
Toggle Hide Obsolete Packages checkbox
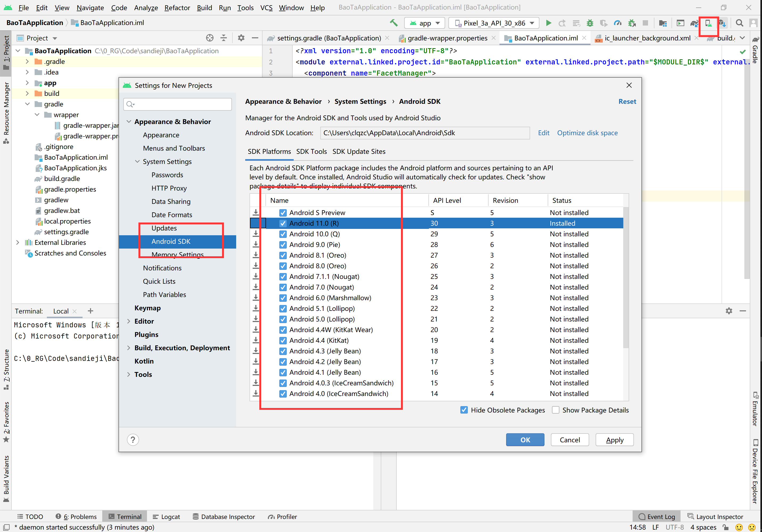tap(464, 410)
